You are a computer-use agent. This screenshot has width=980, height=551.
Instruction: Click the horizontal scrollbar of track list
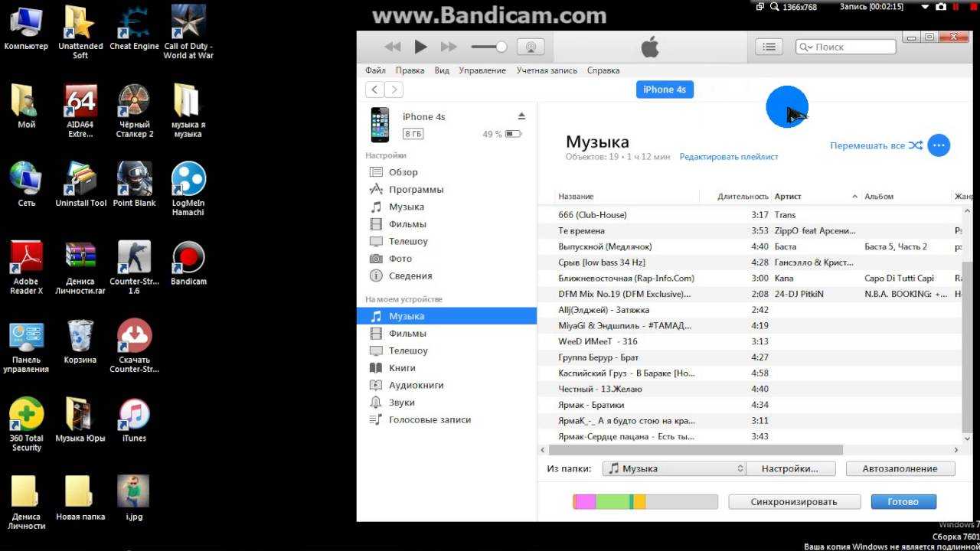point(697,451)
